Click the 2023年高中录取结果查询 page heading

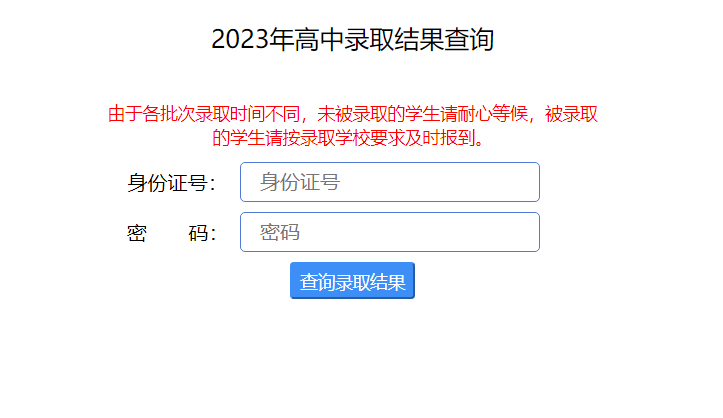pyautogui.click(x=353, y=40)
